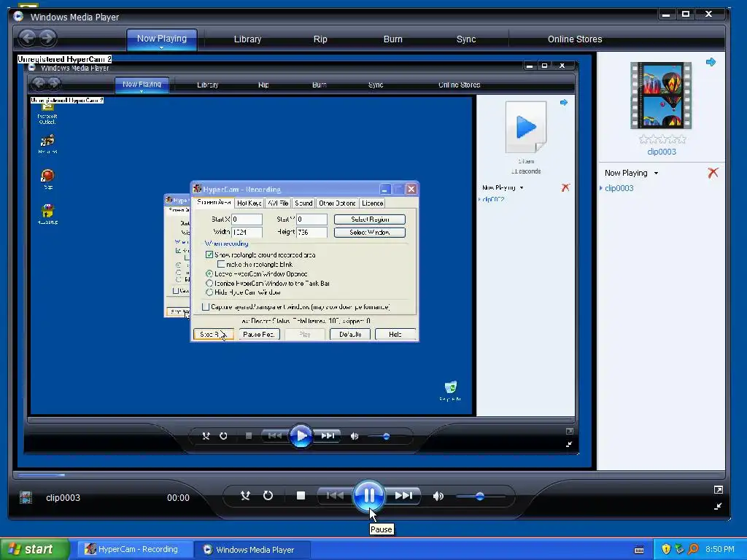
Task: Open the main player's Now Playing tab
Action: pos(162,38)
